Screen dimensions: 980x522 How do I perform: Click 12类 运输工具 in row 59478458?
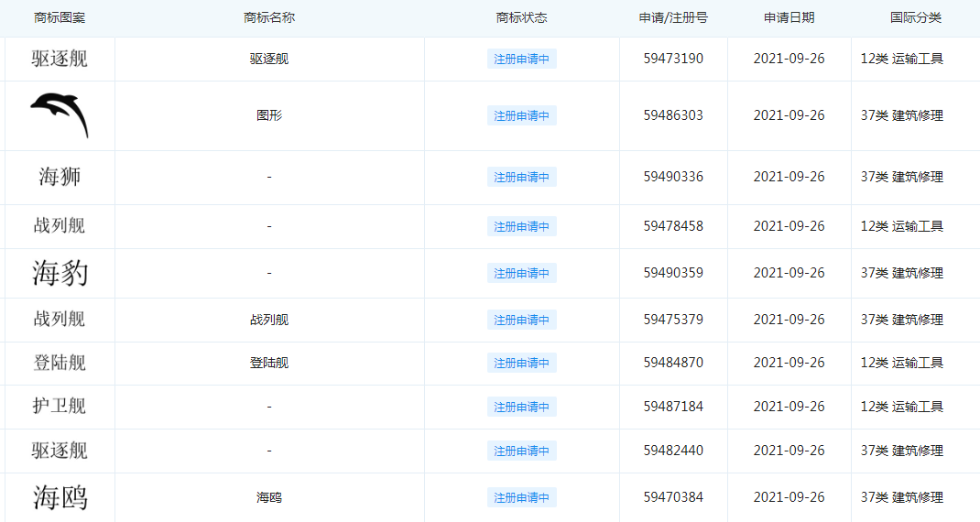click(x=902, y=226)
